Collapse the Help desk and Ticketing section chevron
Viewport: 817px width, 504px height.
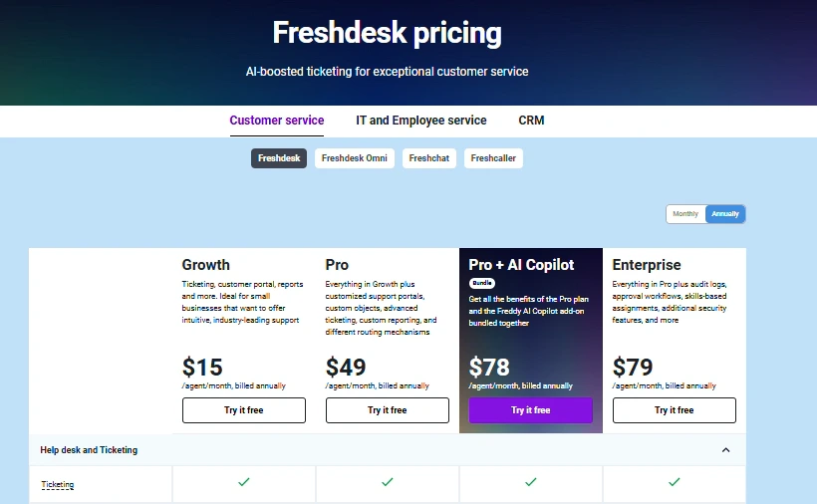(725, 450)
